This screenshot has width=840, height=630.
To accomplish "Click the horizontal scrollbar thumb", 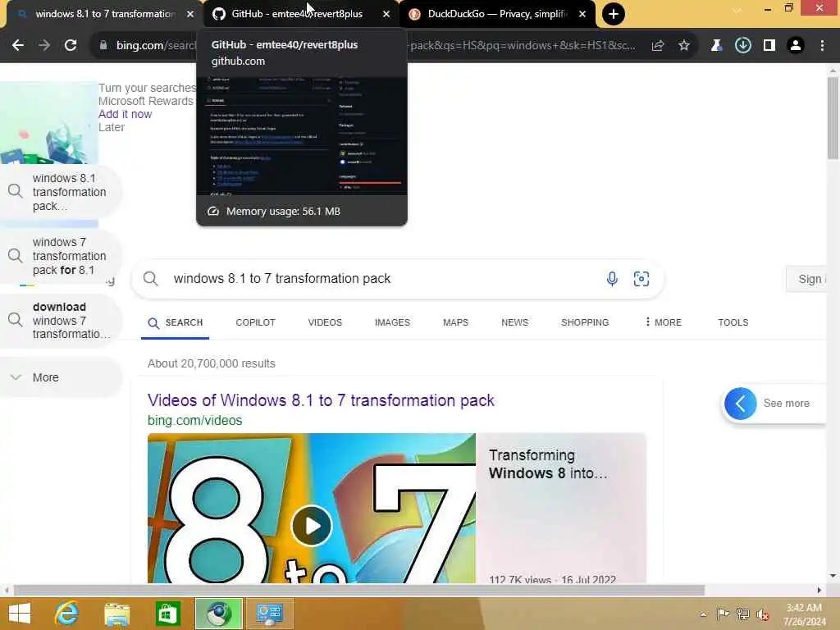I will pyautogui.click(x=359, y=590).
